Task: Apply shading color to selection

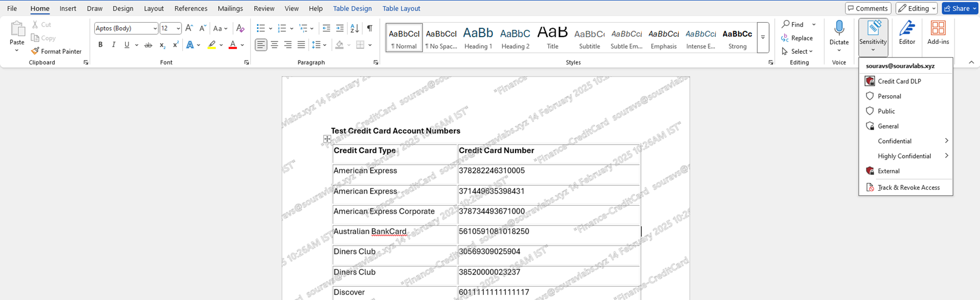Action: 339,45
